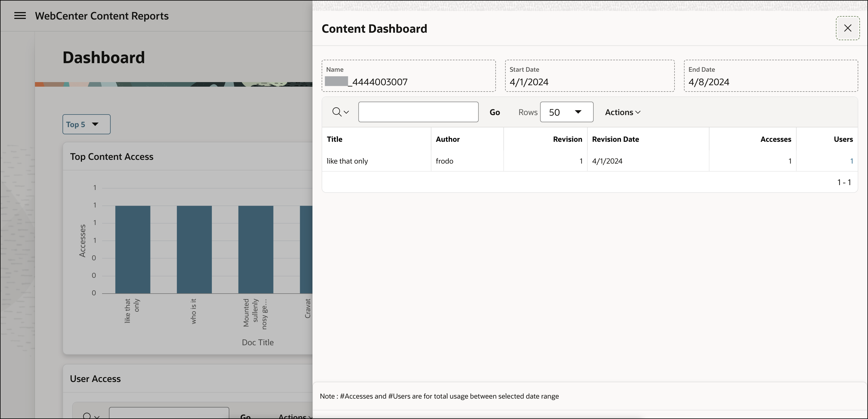The width and height of the screenshot is (868, 419).
Task: Open the Users count link for frodo row
Action: 851,161
